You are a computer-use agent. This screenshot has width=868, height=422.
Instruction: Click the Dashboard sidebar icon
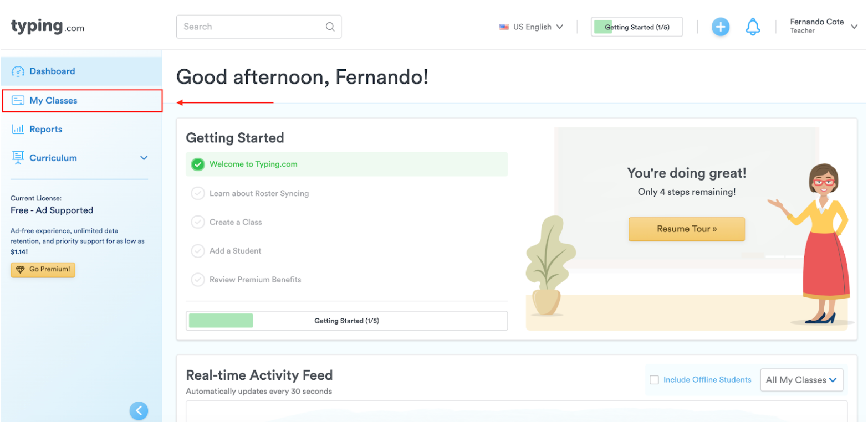pyautogui.click(x=18, y=71)
